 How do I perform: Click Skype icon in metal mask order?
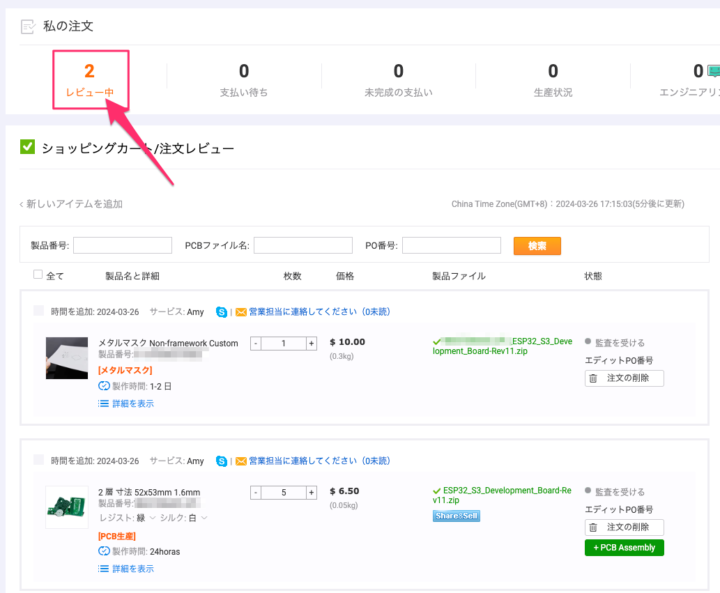coord(222,312)
